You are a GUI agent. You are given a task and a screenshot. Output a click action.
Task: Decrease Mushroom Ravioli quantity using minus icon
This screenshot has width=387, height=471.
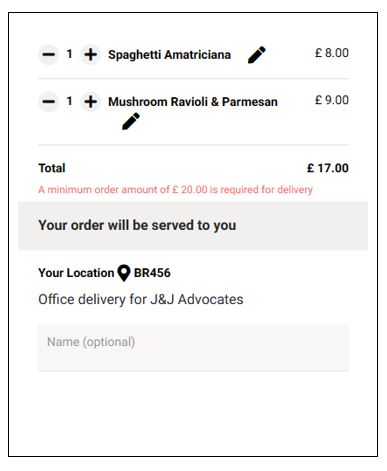[x=49, y=101]
